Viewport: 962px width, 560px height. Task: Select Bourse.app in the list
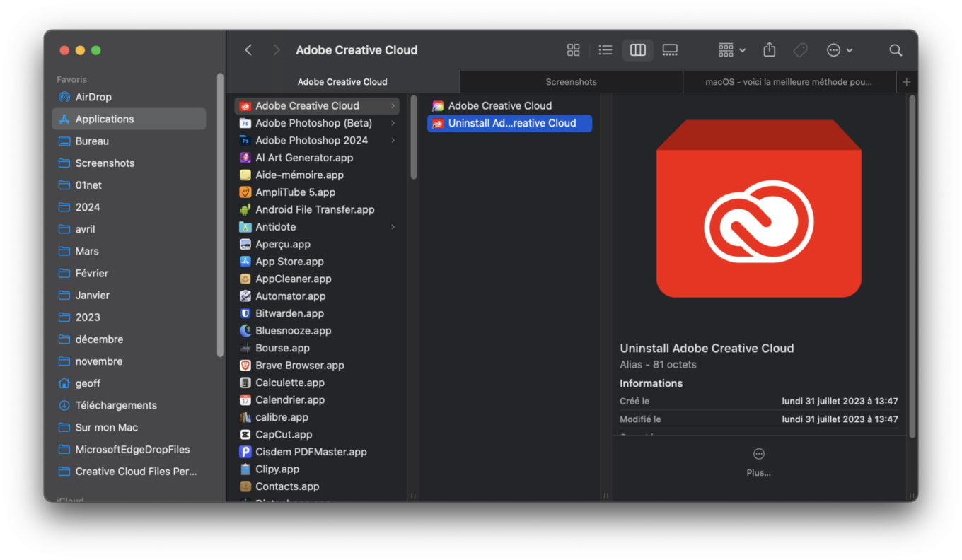(317, 348)
